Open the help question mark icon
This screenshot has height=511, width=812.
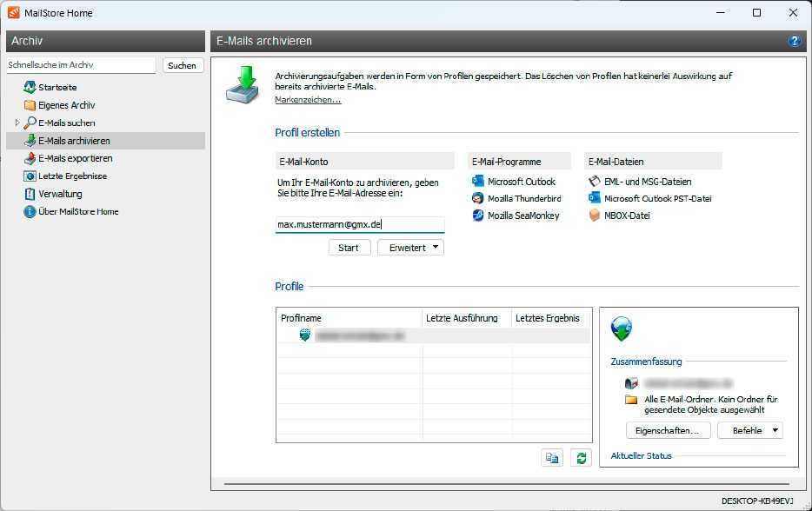pyautogui.click(x=795, y=41)
